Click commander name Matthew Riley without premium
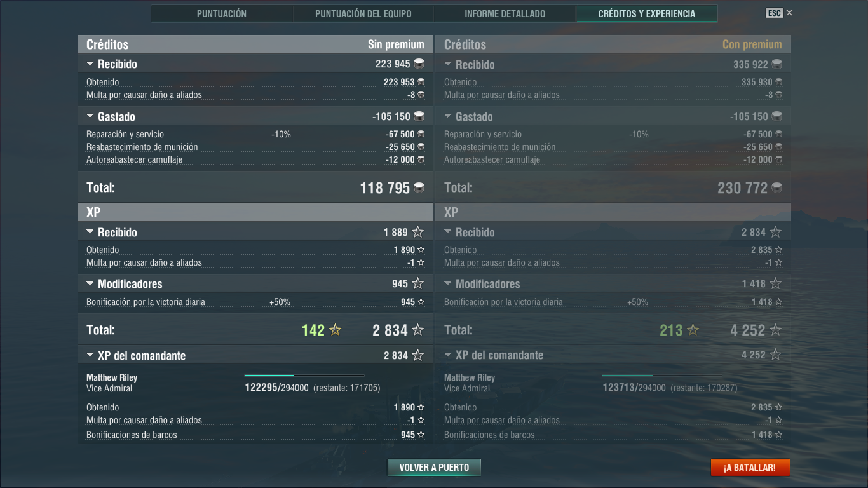Image resolution: width=868 pixels, height=488 pixels. coord(112,377)
